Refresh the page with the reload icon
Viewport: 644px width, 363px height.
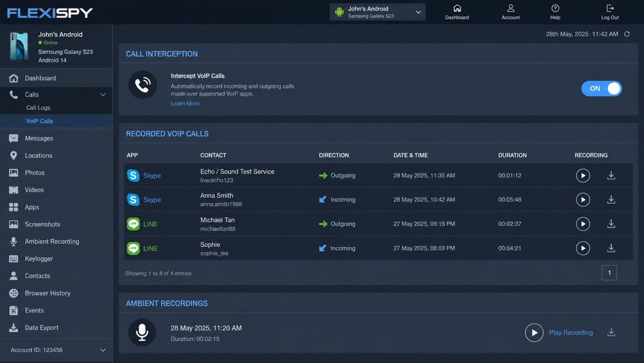627,34
